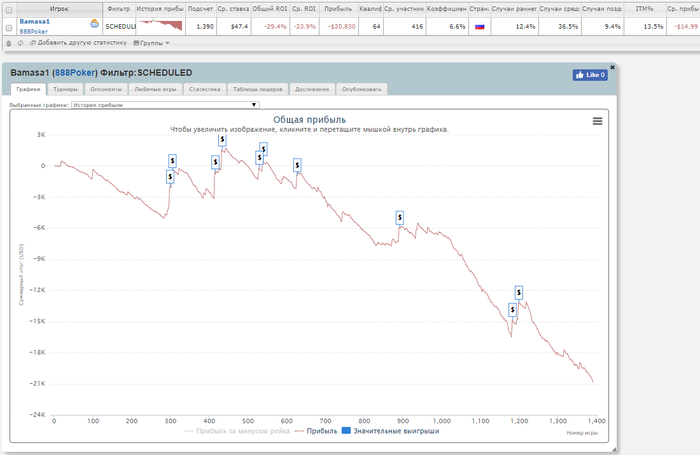Click the profit history sparkline thumbnail
700x455 pixels.
pyautogui.click(x=161, y=26)
